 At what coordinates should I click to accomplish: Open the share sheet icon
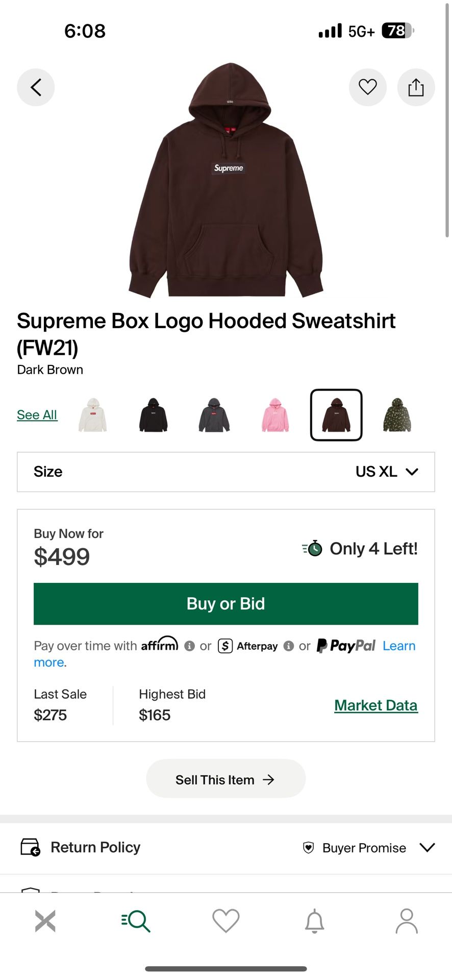[x=416, y=87]
